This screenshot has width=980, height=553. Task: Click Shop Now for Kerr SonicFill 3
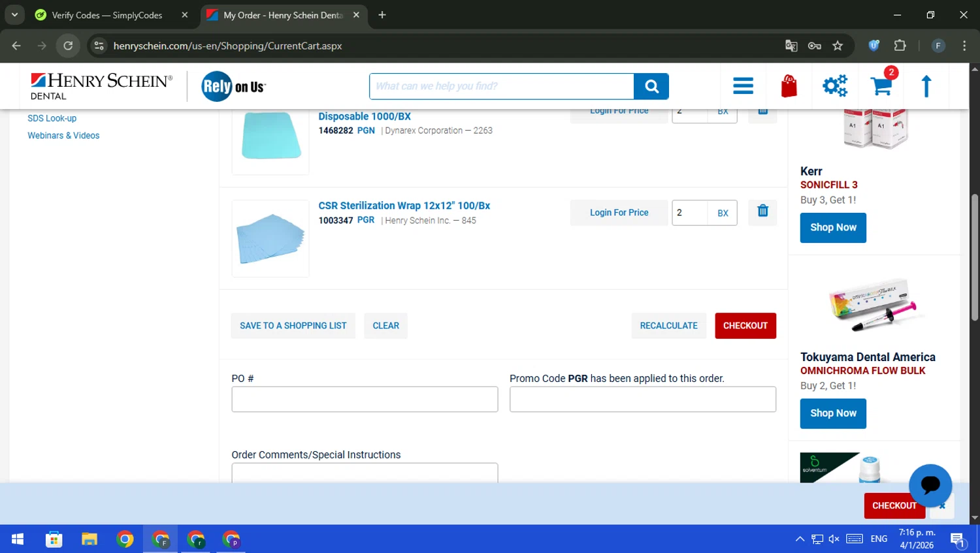coord(833,228)
